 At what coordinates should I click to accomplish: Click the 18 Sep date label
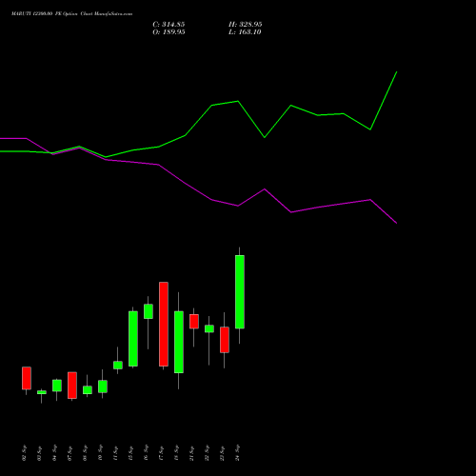[x=177, y=453]
